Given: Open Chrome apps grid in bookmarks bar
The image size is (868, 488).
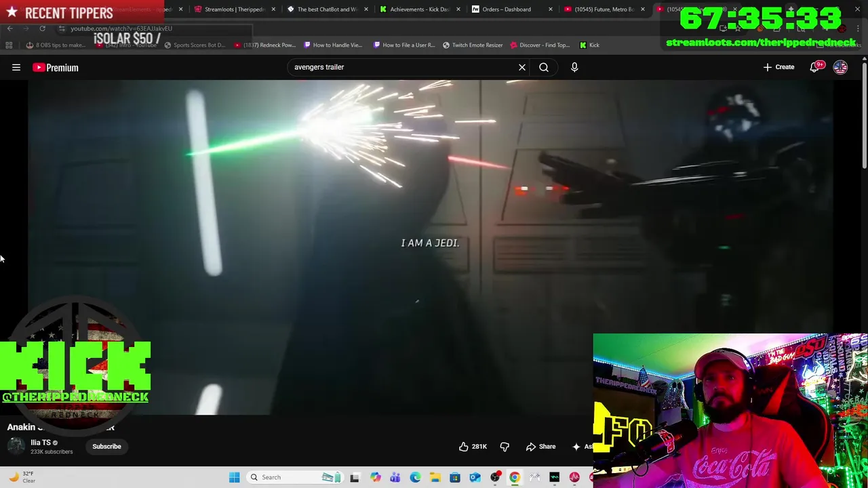Looking at the screenshot, I should 9,45.
